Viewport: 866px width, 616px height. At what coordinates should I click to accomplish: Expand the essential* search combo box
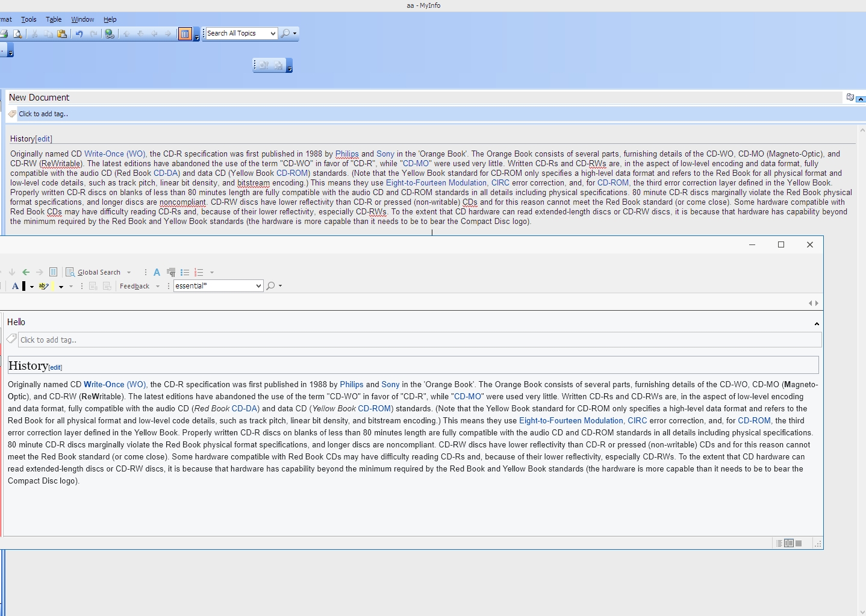click(258, 286)
